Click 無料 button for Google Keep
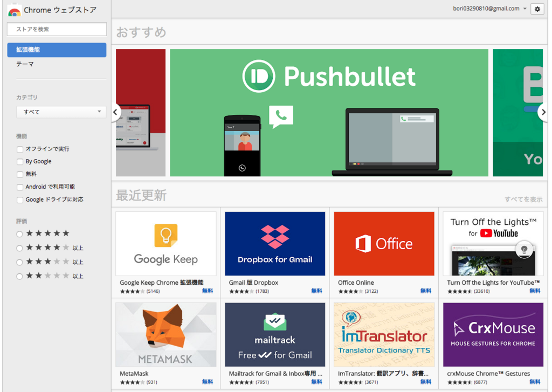The height and width of the screenshot is (392, 552). click(x=208, y=291)
